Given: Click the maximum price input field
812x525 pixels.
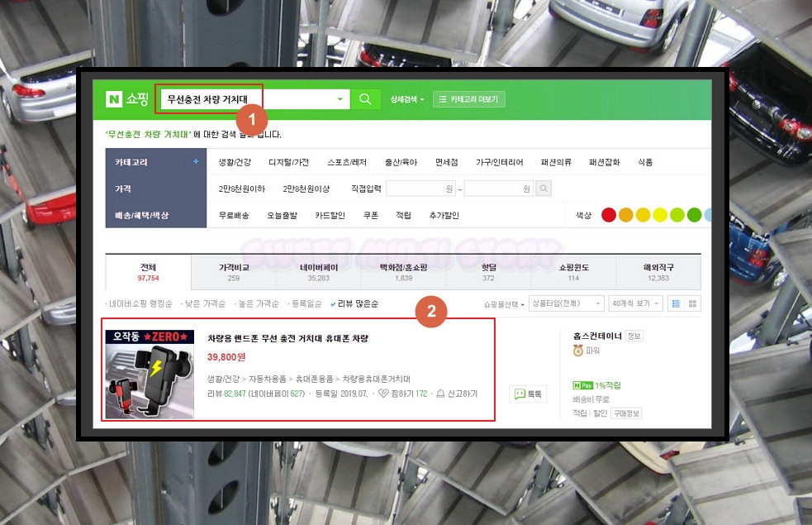Looking at the screenshot, I should click(499, 189).
